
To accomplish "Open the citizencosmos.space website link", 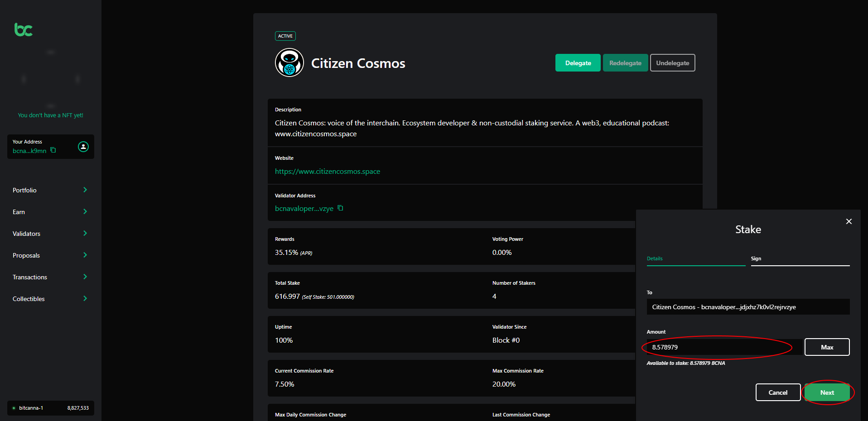I will click(x=328, y=171).
